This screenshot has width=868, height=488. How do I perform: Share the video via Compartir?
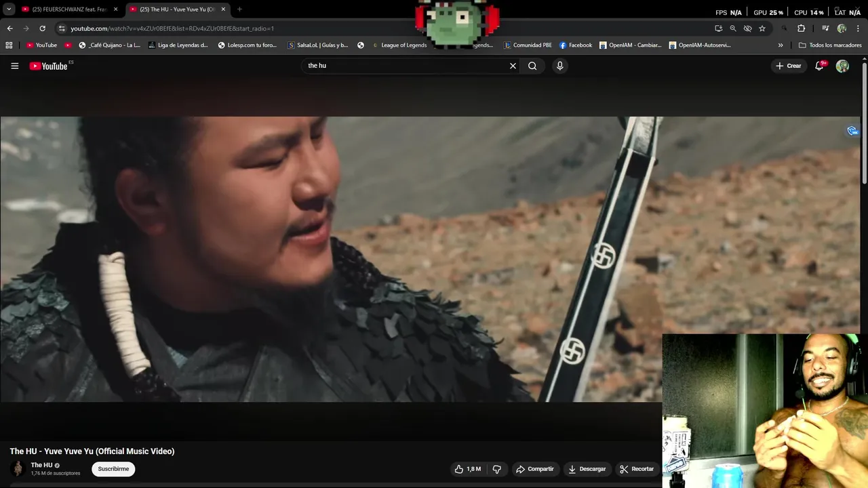(x=535, y=469)
